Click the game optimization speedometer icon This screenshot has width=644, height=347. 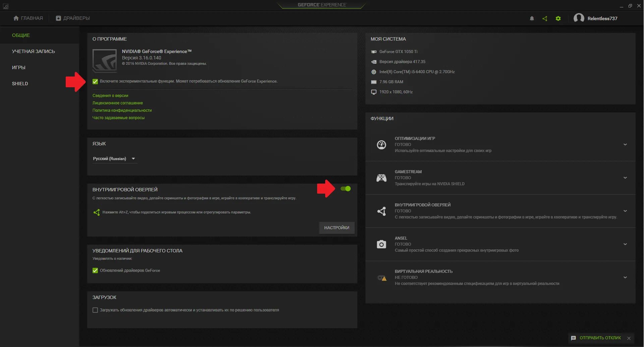382,145
